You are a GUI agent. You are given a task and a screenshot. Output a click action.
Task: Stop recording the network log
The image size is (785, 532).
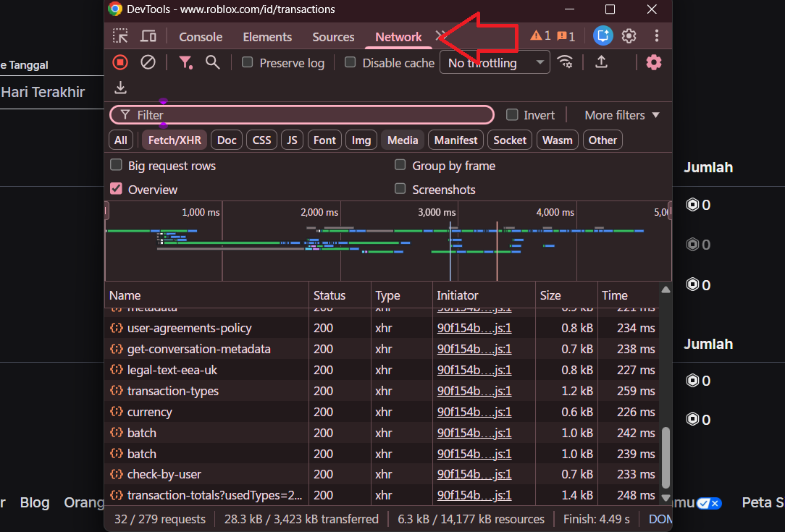pyautogui.click(x=119, y=62)
